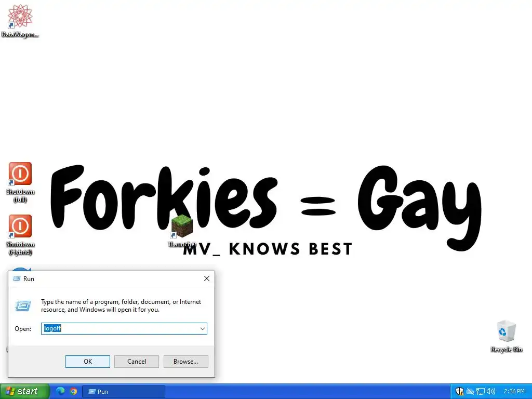Image resolution: width=532 pixels, height=399 pixels.
Task: Click the volume speaker tray icon
Action: [x=490, y=391]
